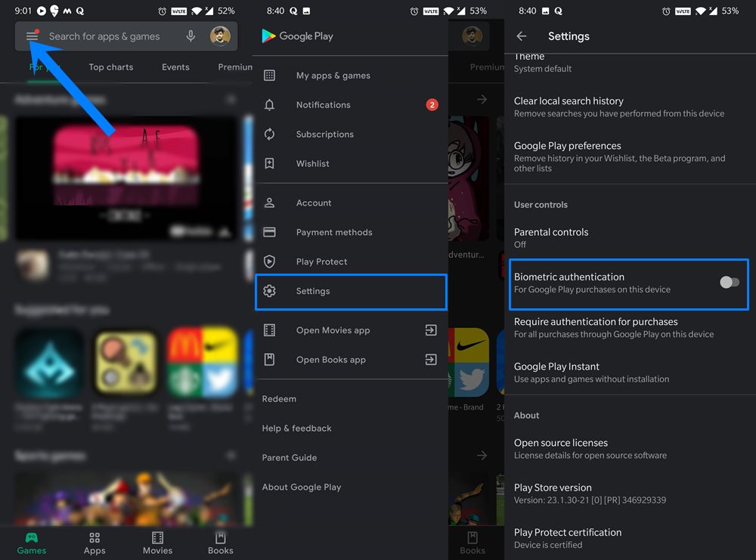Click the Notifications bell icon
This screenshot has width=756, height=560.
tap(270, 104)
